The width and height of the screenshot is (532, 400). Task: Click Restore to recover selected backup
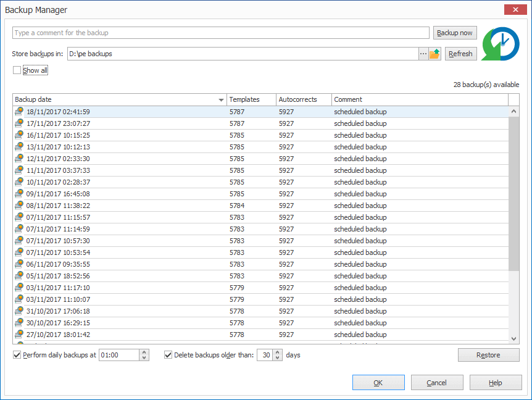(x=488, y=355)
